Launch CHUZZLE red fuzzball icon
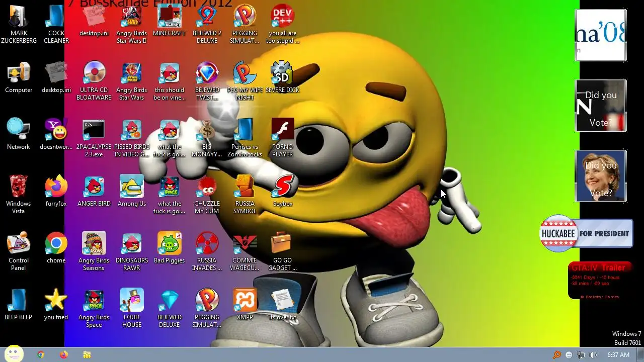 207,195
